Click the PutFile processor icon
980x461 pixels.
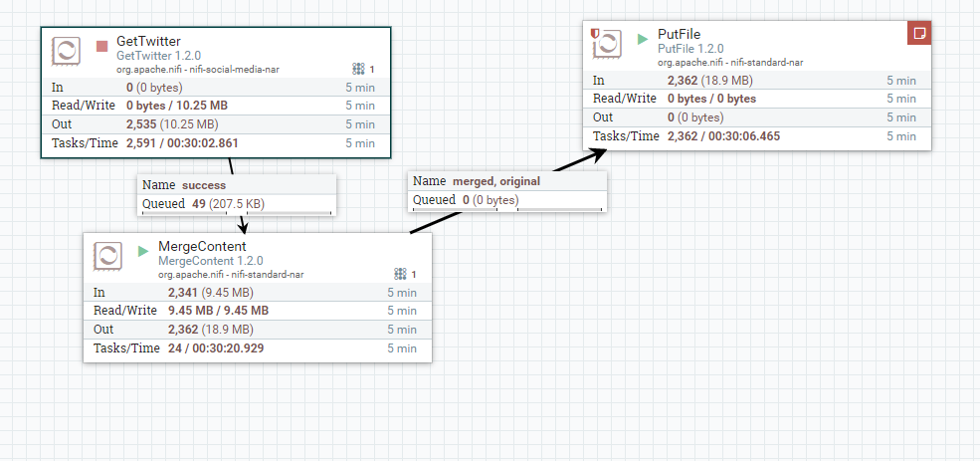pyautogui.click(x=607, y=45)
